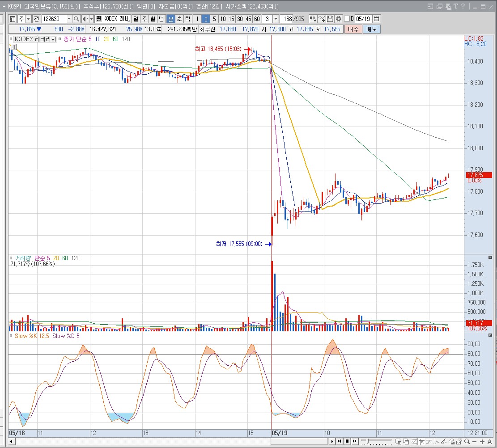This screenshot has height=448, width=497.
Task: Fast forward chart replay
Action: coord(355,441)
